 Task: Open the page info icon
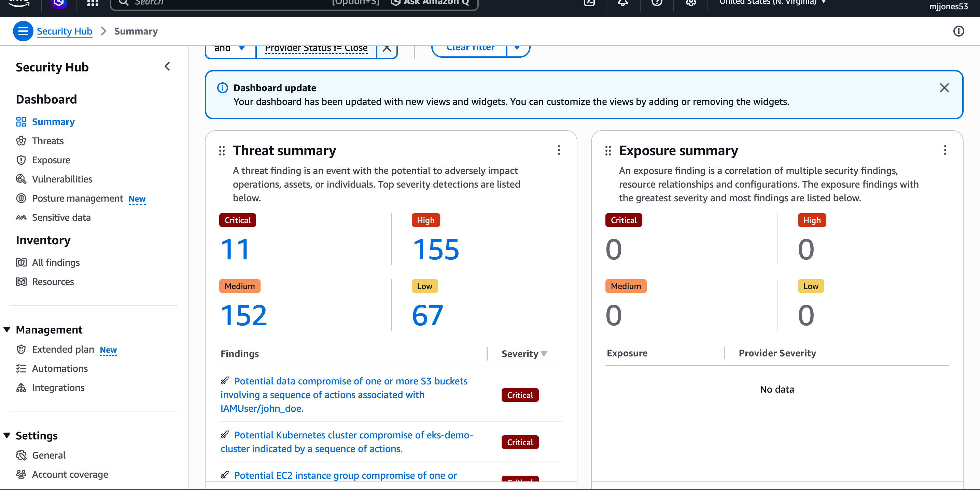click(958, 31)
